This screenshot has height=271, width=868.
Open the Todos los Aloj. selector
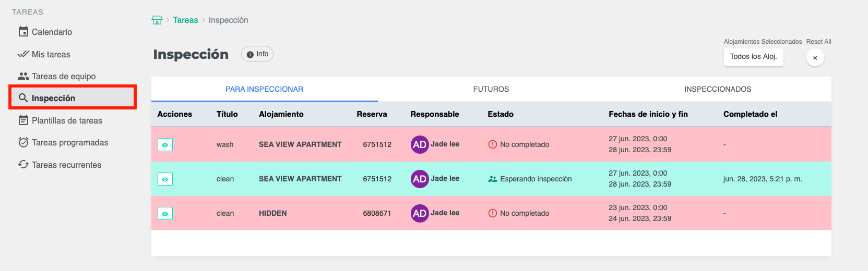tap(753, 57)
